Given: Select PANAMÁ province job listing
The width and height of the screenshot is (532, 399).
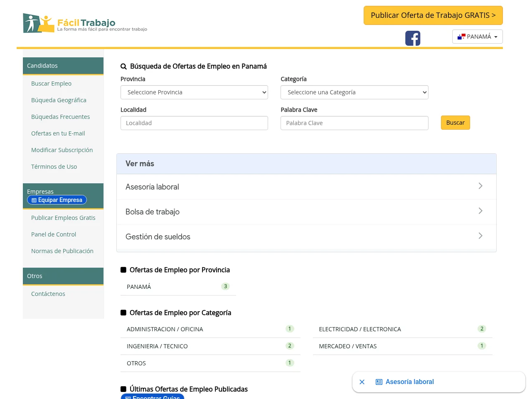Looking at the screenshot, I should 178,287.
